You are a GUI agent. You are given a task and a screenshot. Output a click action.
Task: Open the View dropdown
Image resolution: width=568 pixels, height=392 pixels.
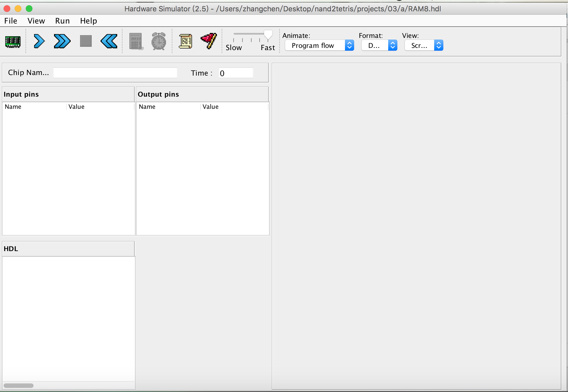pos(424,45)
